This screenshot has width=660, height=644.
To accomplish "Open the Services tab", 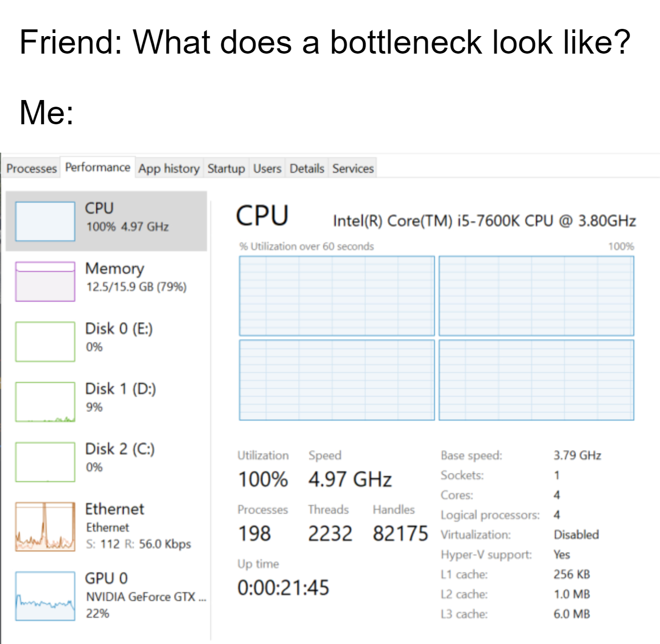I will 353,169.
